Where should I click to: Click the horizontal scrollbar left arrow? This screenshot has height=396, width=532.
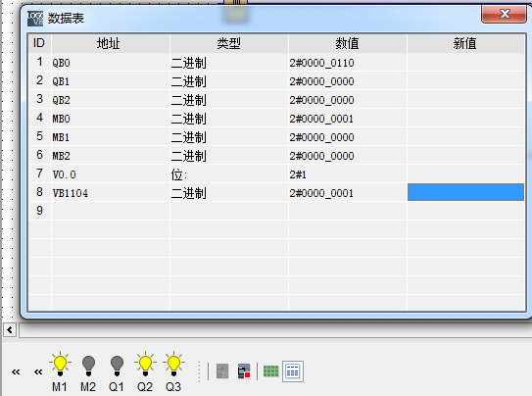point(10,329)
